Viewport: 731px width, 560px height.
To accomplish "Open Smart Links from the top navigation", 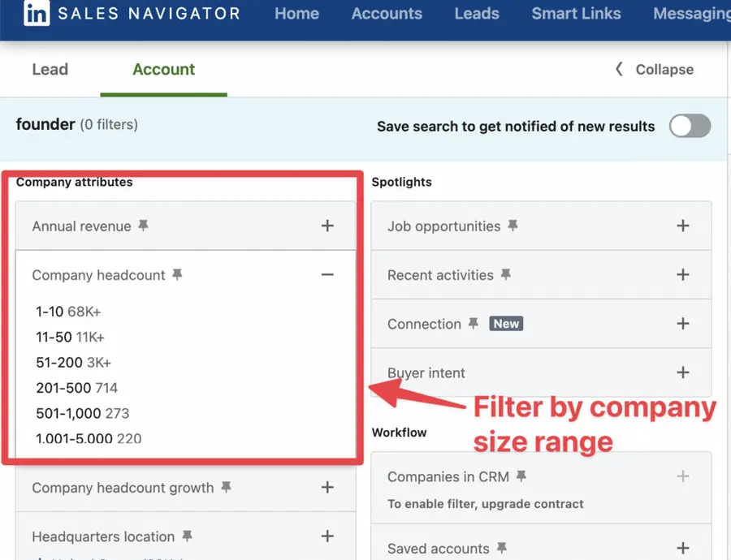I will click(x=576, y=14).
